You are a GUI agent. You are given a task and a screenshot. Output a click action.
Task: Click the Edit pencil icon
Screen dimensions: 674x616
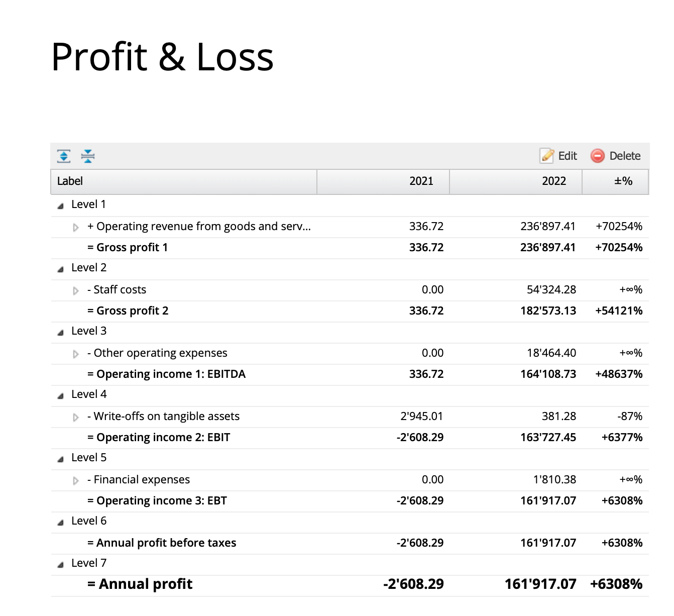point(546,156)
